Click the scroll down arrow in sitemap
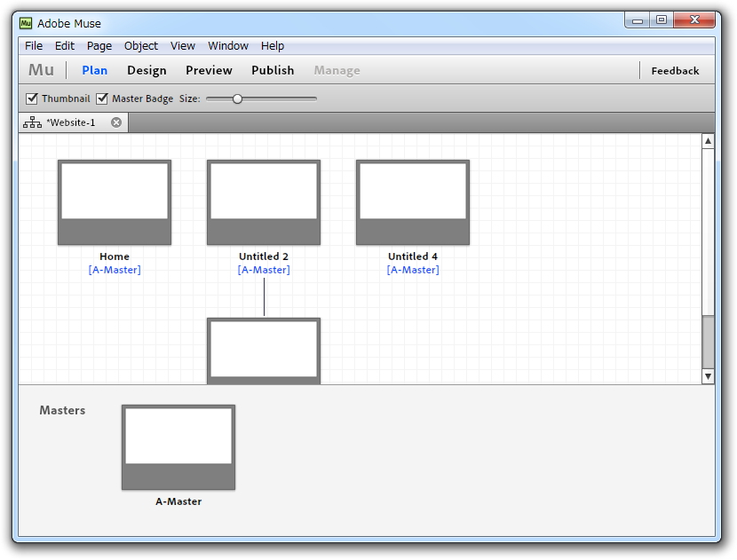The image size is (737, 560). 708,376
